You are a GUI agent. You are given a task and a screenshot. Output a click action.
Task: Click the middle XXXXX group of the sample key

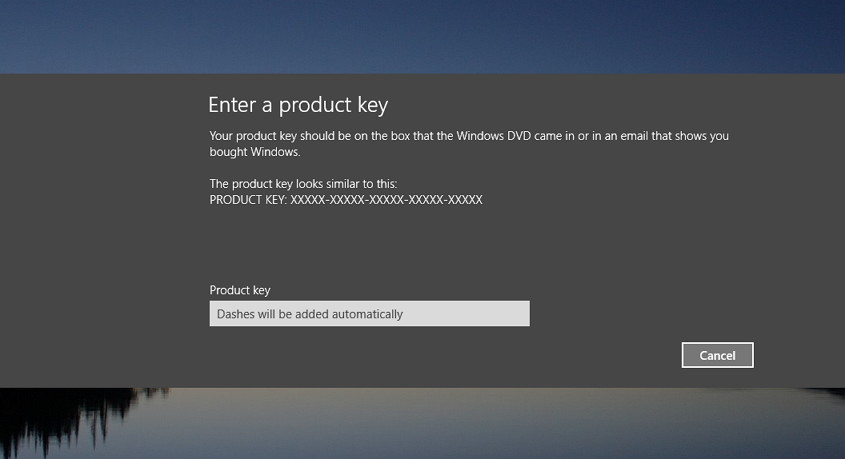(x=386, y=200)
